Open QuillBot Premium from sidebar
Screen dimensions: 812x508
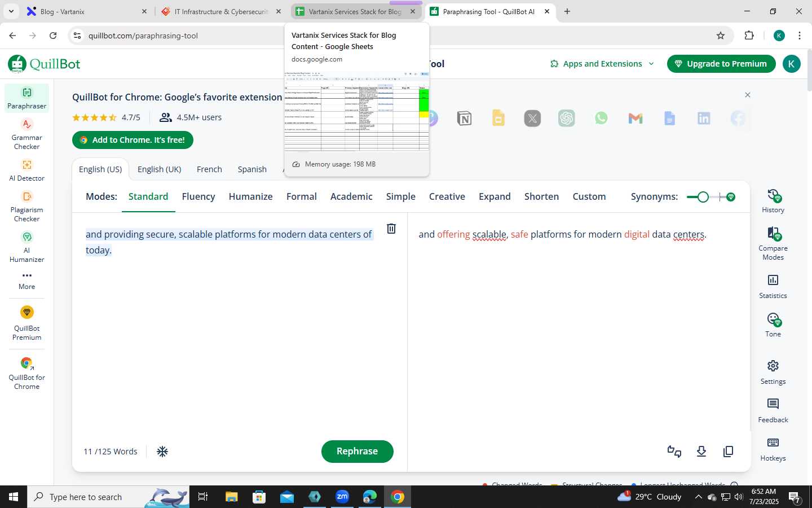pyautogui.click(x=27, y=323)
